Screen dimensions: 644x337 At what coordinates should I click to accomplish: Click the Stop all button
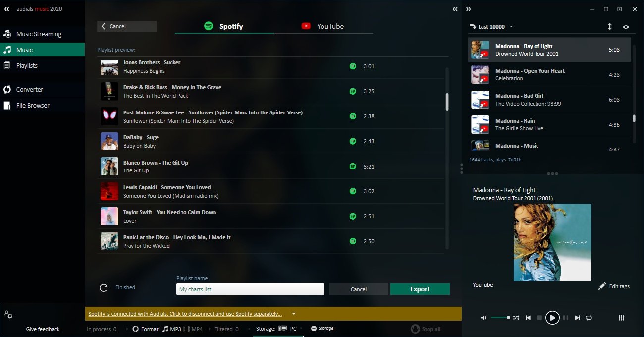click(x=426, y=329)
